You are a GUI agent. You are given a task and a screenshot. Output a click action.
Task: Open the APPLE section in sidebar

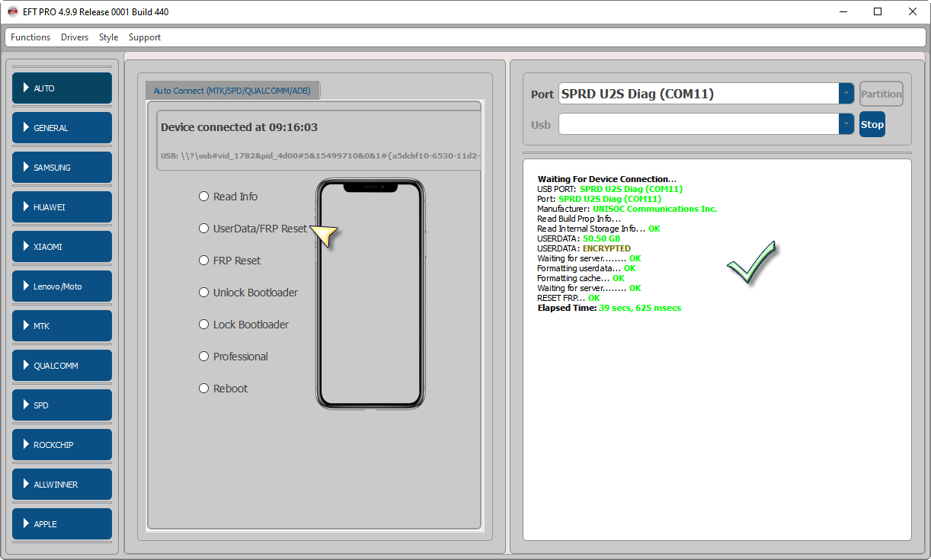click(62, 524)
